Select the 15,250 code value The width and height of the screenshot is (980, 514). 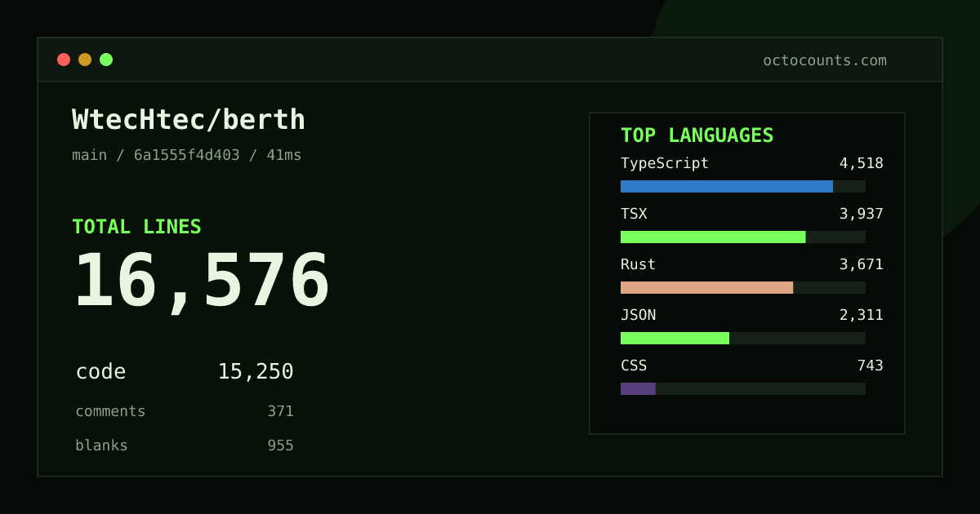click(256, 372)
